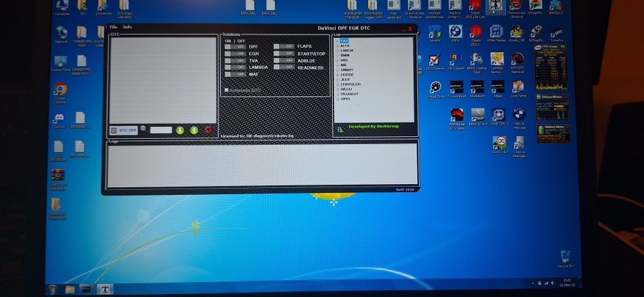Switch on the TVA solution

pyautogui.click(x=236, y=61)
